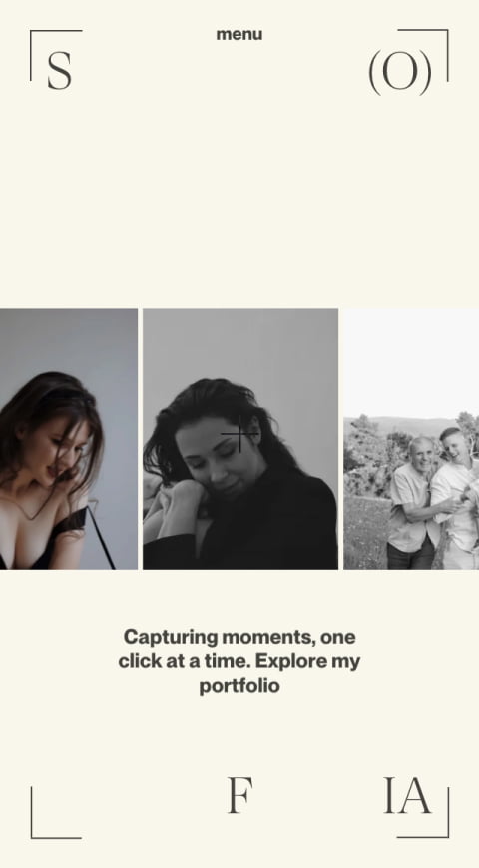Click the bottom-right corner bracket frame
This screenshot has height=868, width=479.
pyautogui.click(x=423, y=813)
